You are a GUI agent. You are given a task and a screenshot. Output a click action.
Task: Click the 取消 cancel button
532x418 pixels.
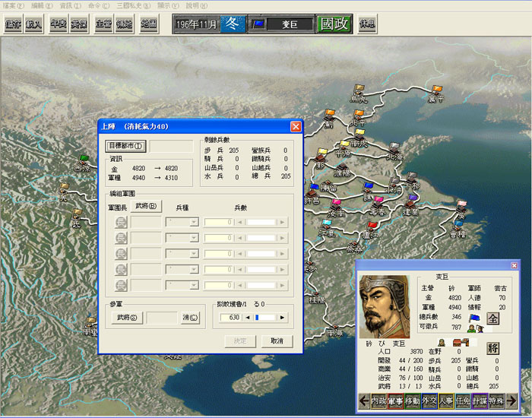[276, 341]
